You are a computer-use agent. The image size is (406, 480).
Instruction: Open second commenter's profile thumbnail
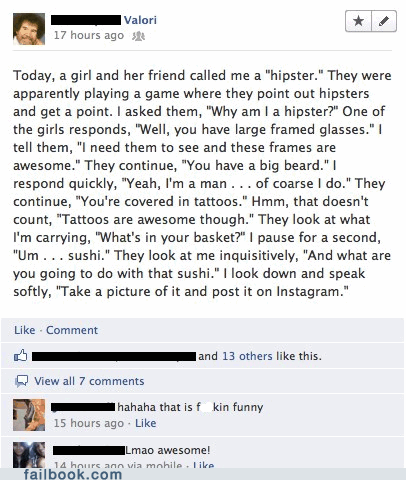[29, 455]
